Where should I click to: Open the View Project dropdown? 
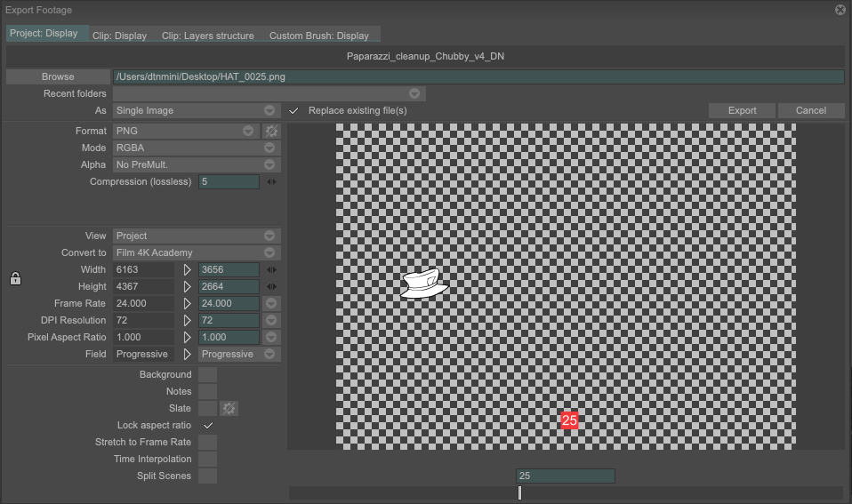click(x=197, y=236)
